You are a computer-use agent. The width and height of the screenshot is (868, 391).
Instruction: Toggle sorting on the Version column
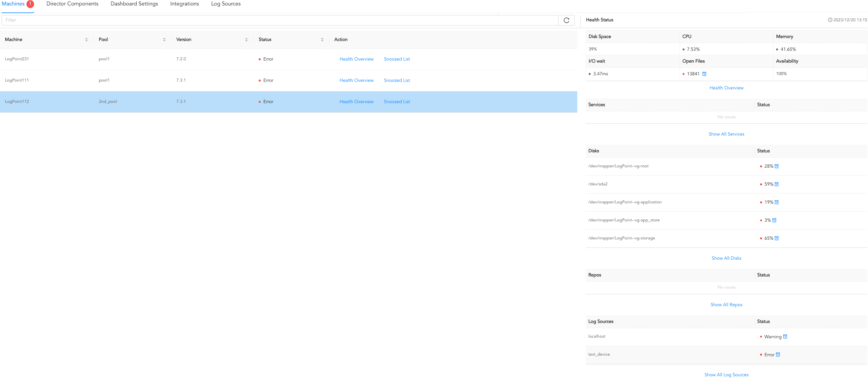click(246, 40)
